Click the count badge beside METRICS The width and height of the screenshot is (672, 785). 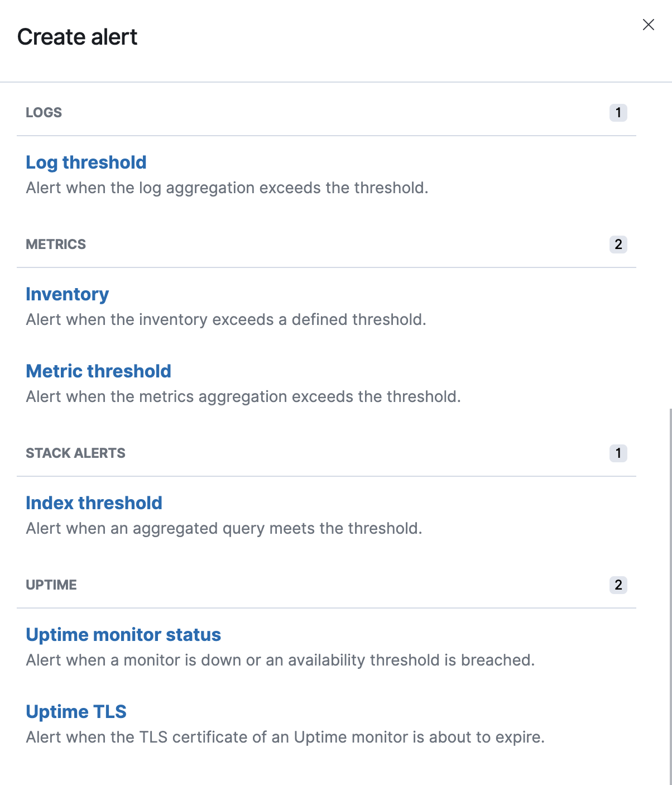click(618, 245)
